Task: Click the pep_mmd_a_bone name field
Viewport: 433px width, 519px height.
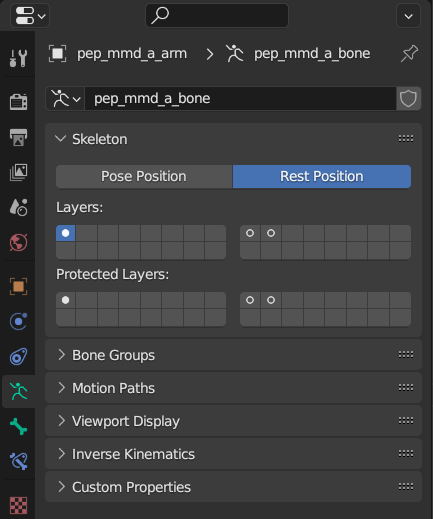Action: [240, 99]
